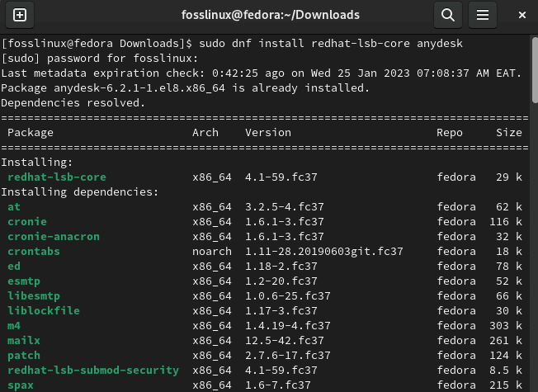Click the ed package name
Screen dimensions: 538x392
tap(14, 267)
